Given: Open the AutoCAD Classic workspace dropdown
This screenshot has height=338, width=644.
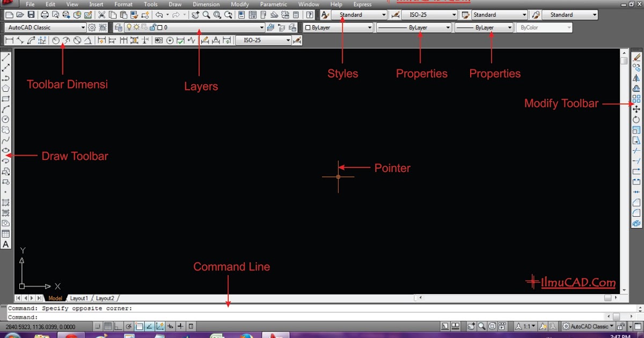Looking at the screenshot, I should click(84, 27).
